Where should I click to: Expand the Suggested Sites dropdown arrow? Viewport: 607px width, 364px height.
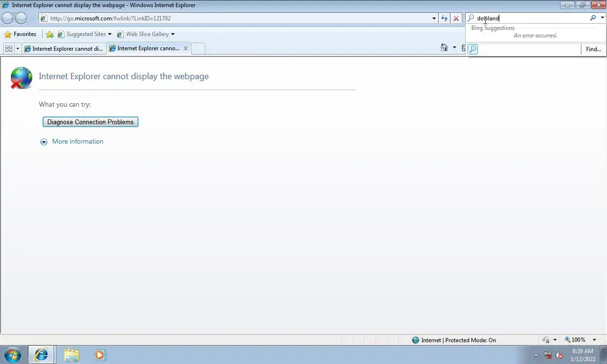tap(110, 34)
